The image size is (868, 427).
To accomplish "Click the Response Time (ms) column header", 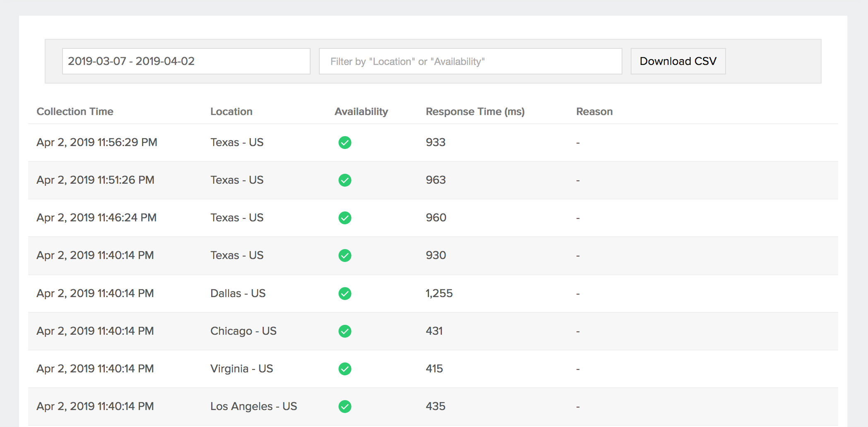I will coord(475,112).
